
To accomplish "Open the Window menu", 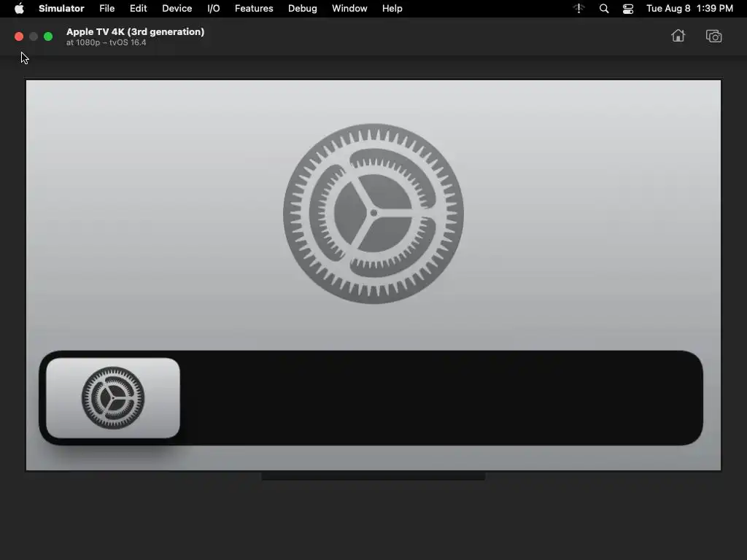I will [x=349, y=9].
